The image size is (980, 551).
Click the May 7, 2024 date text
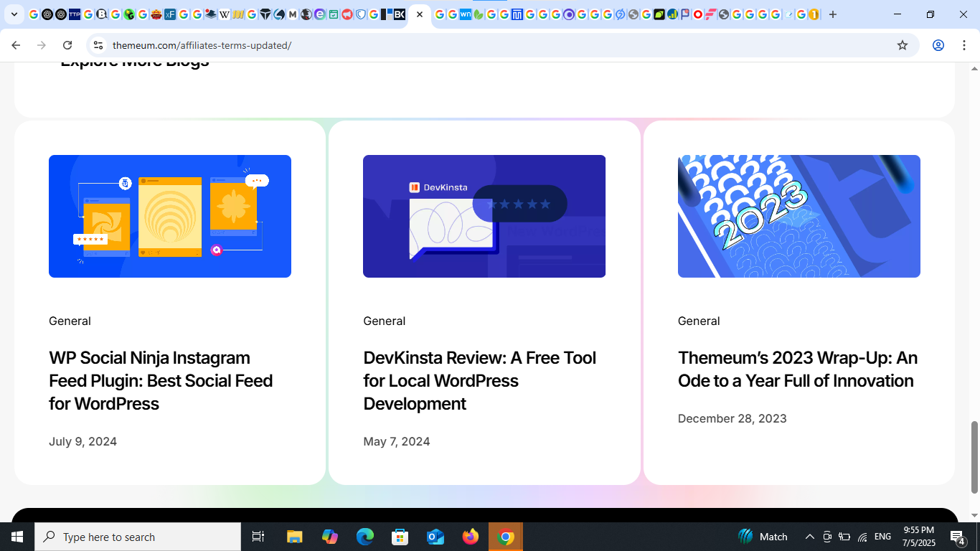point(397,441)
